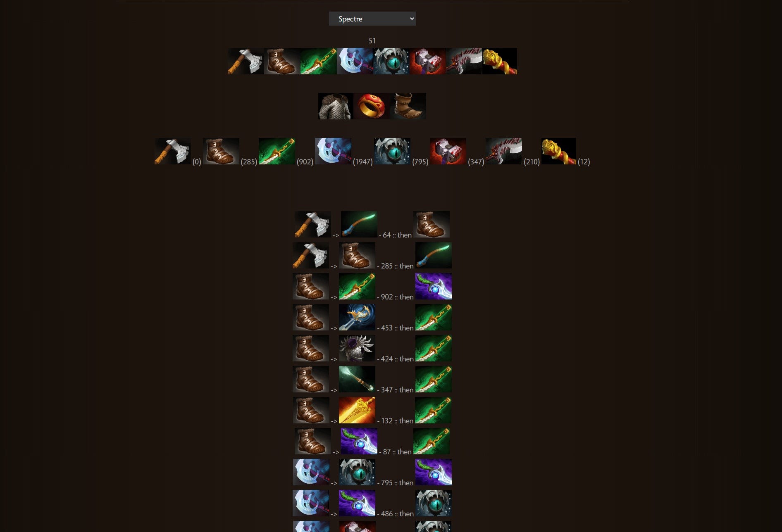Select the Skadi eye icon labeled (795)
Screen dimensions: 782x532
click(x=392, y=151)
